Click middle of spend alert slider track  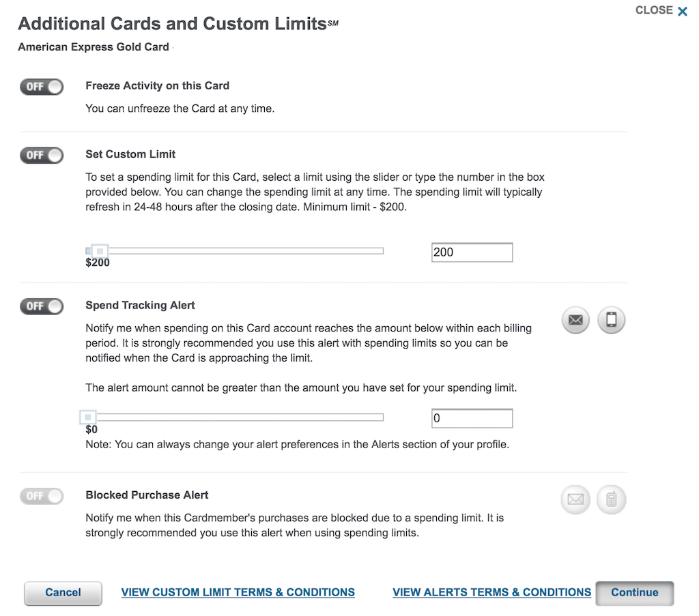(235, 417)
